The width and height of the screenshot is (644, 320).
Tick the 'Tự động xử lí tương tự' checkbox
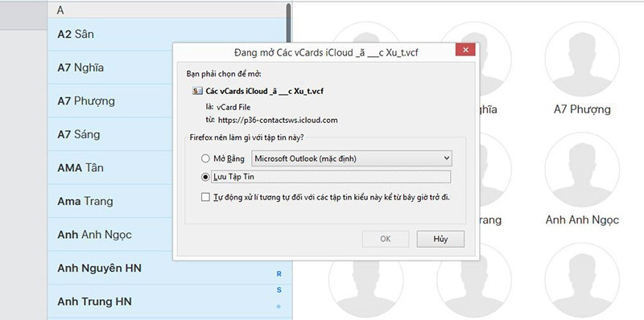coord(205,197)
